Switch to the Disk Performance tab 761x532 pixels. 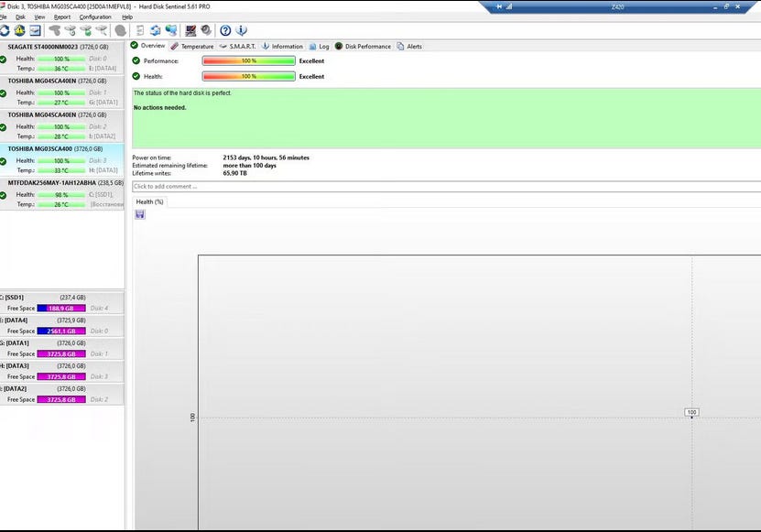363,46
